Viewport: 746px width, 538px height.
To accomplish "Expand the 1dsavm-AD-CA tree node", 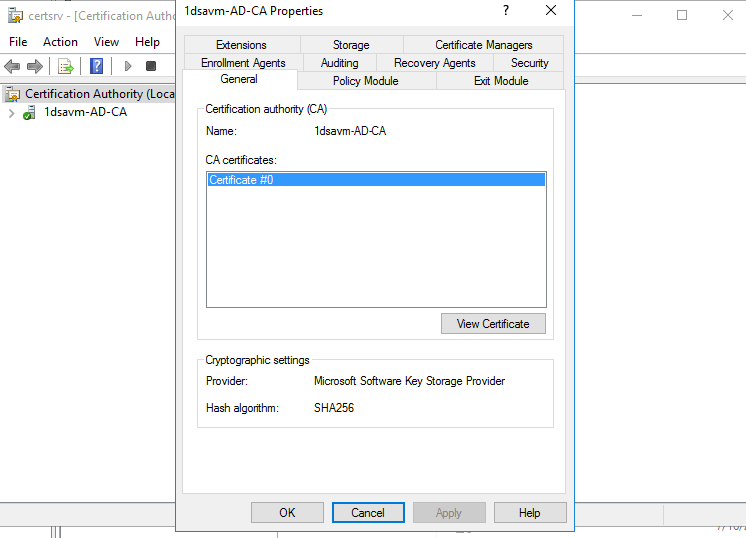I will (11, 112).
